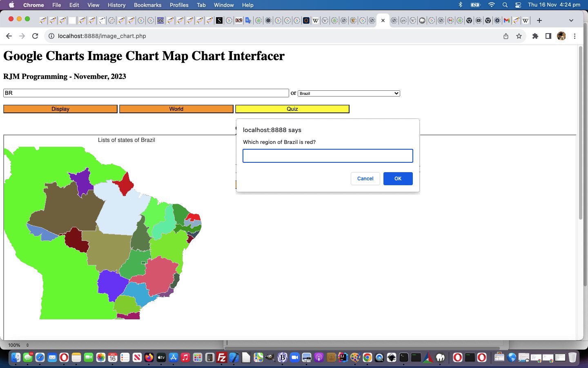Image resolution: width=588 pixels, height=368 pixels.
Task: Open the Music app in the Dock
Action: tap(185, 358)
